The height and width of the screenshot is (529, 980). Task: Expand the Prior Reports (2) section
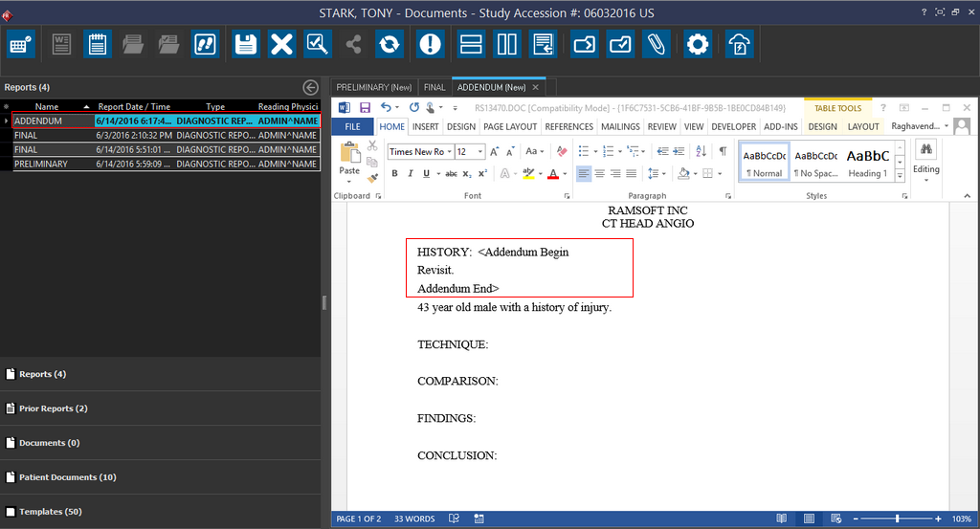point(53,408)
